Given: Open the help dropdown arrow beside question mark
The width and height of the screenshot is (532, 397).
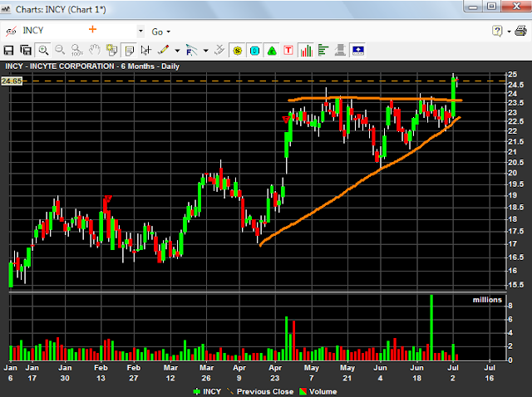Looking at the screenshot, I should click(509, 32).
